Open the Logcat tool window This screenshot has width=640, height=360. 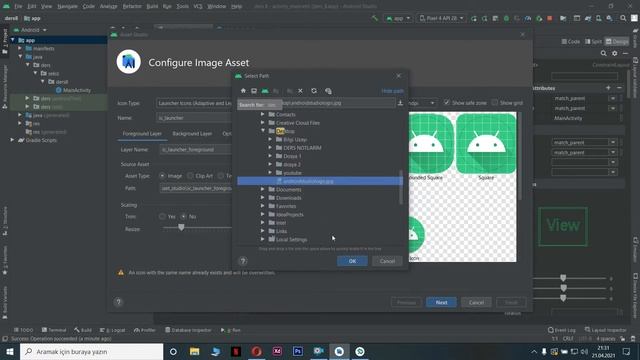point(113,330)
